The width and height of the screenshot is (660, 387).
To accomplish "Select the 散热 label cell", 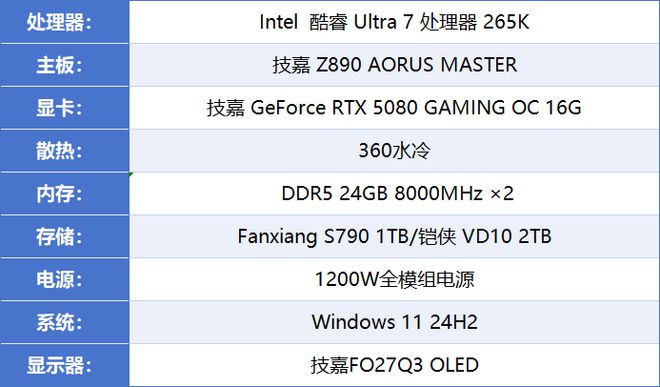I will coord(64,150).
